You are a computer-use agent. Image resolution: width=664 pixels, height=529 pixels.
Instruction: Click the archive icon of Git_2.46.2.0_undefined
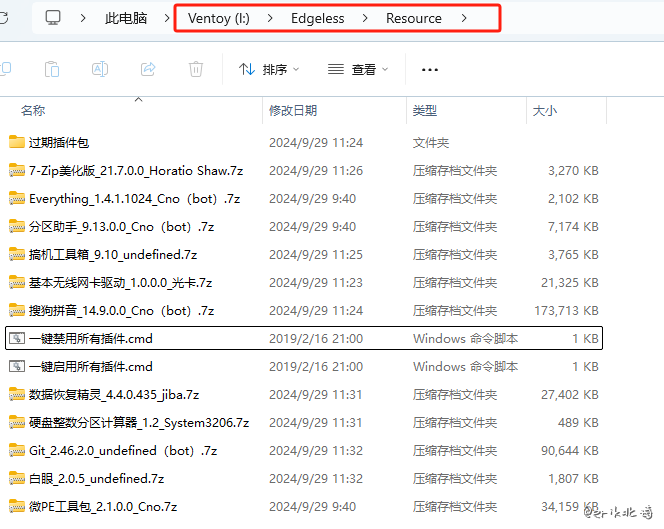click(16, 451)
